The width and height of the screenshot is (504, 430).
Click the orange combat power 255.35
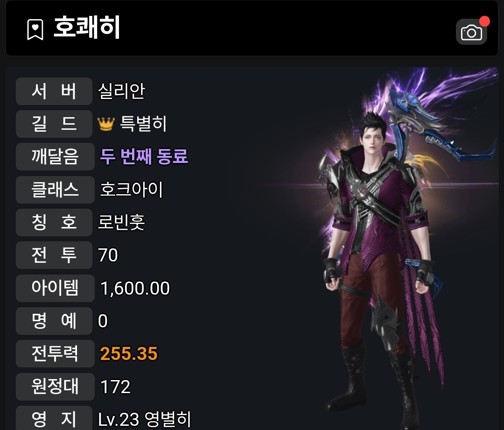click(129, 353)
